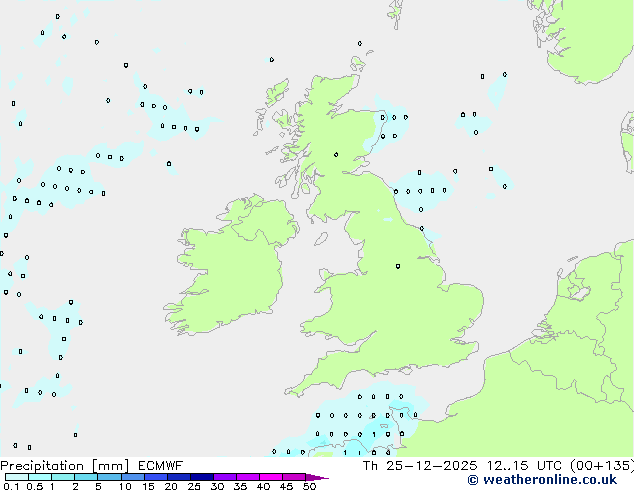Screen dimensions: 634x490
Task: Select the legend swatch between 45 and 50
Action: [x=294, y=477]
